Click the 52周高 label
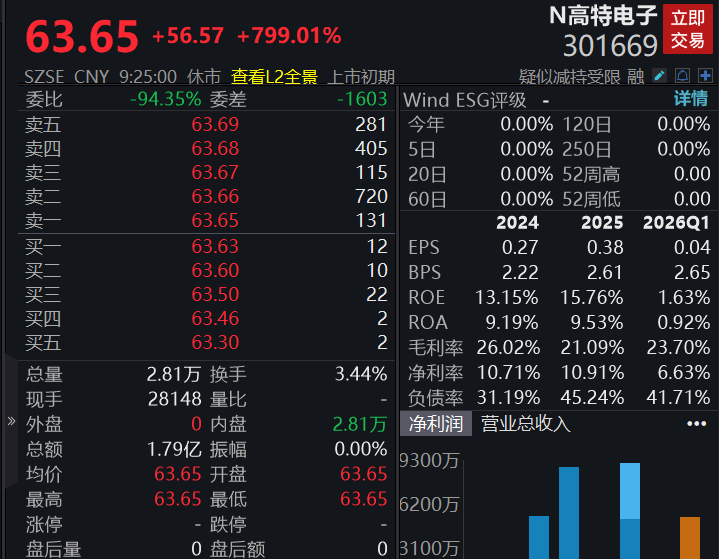Screen dimensions: 719x559 [x=591, y=175]
